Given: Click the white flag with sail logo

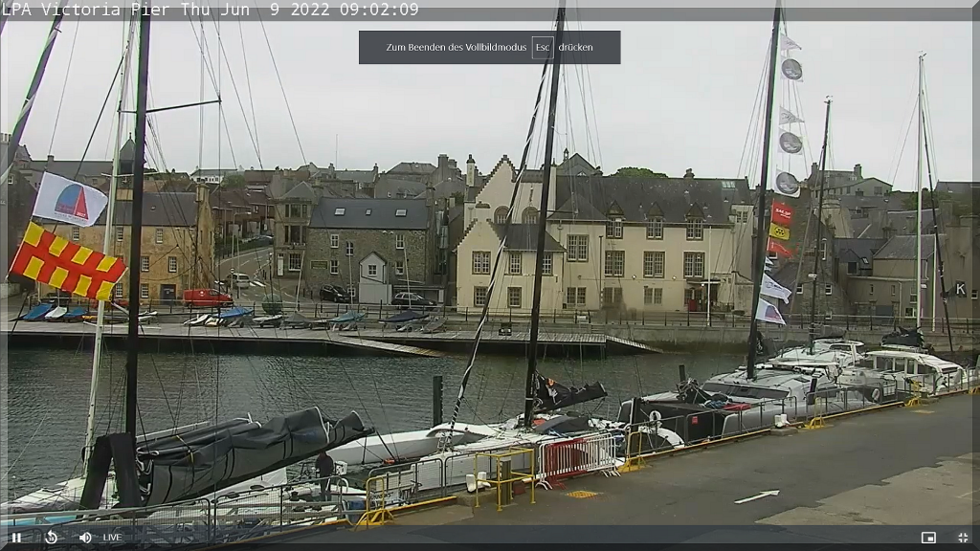Looking at the screenshot, I should point(69,200).
